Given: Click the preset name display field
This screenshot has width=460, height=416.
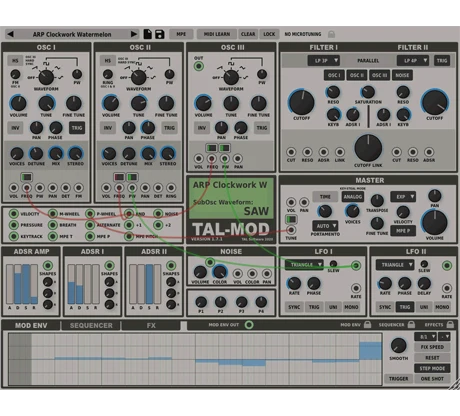Looking at the screenshot, I should pos(72,34).
